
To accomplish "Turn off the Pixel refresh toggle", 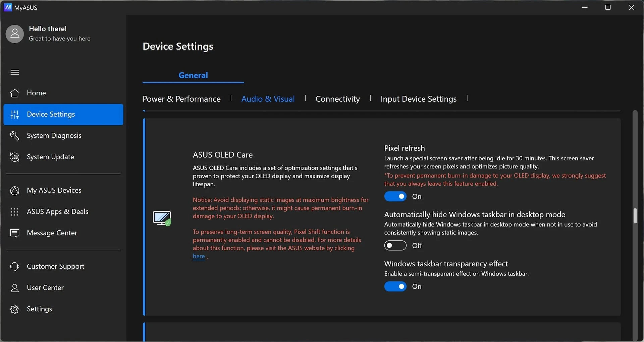I will point(395,196).
